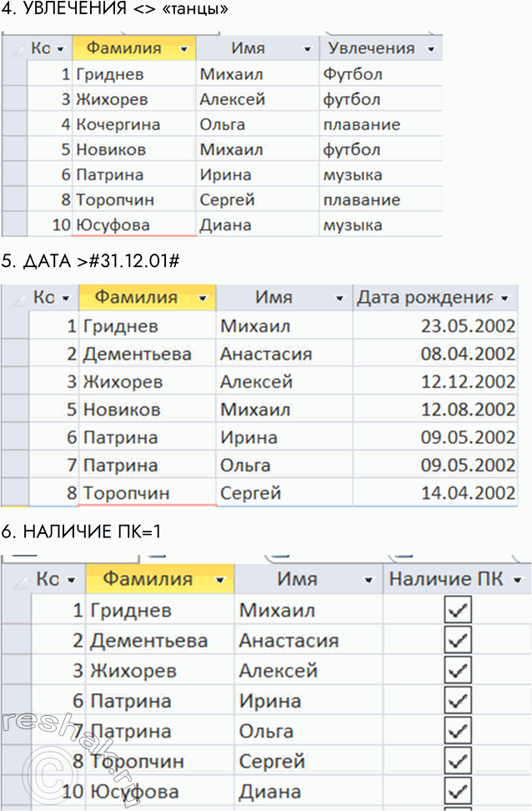This screenshot has width=532, height=811.
Task: Click row selector for Кочергина Ольга
Action: coord(13,124)
